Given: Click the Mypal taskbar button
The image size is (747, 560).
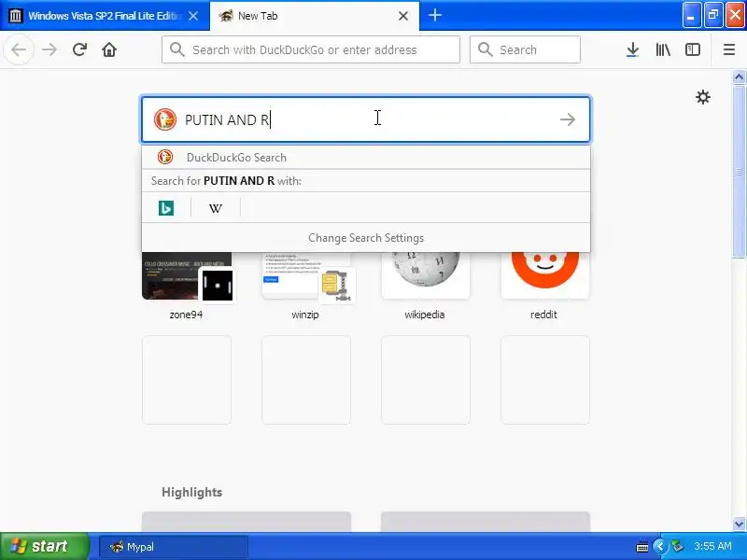Looking at the screenshot, I should (x=174, y=547).
